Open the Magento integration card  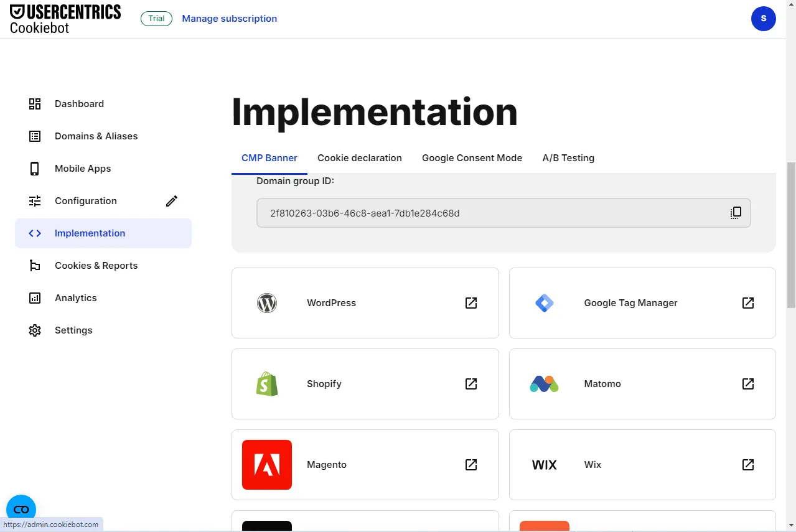tap(365, 465)
